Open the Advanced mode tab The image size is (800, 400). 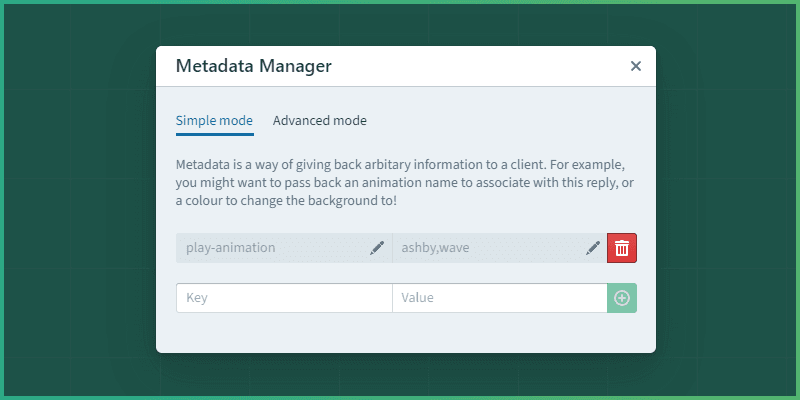tap(319, 121)
